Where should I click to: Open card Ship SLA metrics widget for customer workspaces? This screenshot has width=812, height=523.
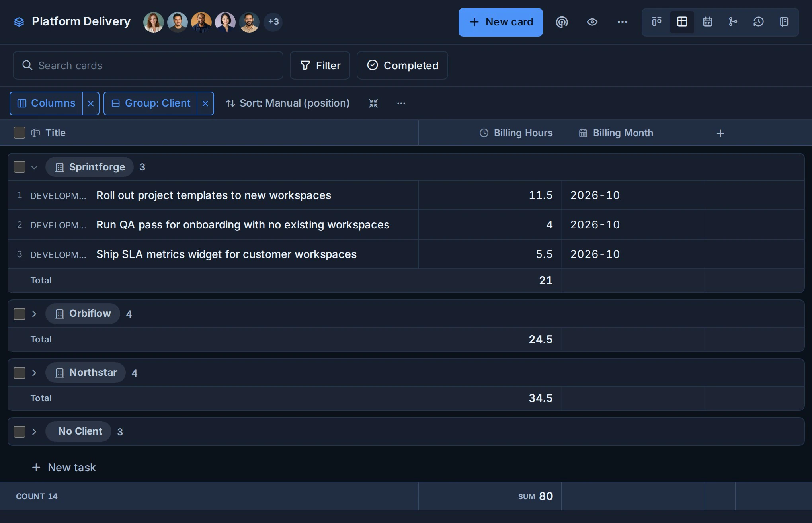pyautogui.click(x=226, y=254)
